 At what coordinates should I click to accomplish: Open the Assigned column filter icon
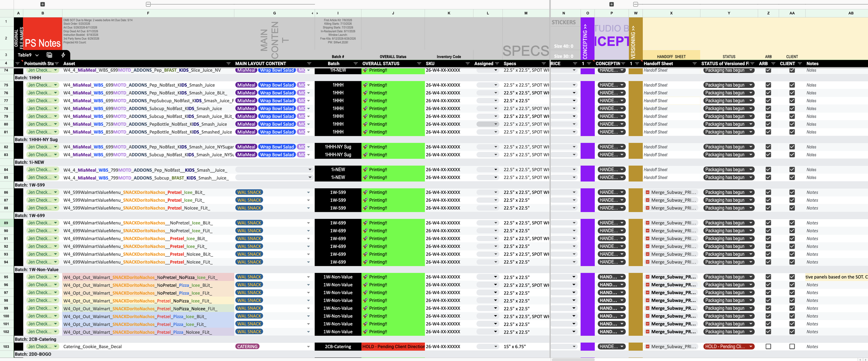point(497,63)
